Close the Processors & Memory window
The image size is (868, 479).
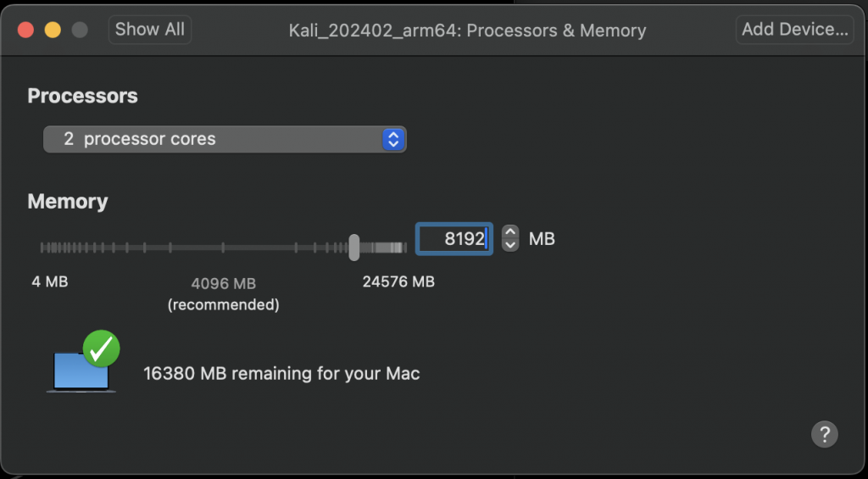(x=25, y=30)
